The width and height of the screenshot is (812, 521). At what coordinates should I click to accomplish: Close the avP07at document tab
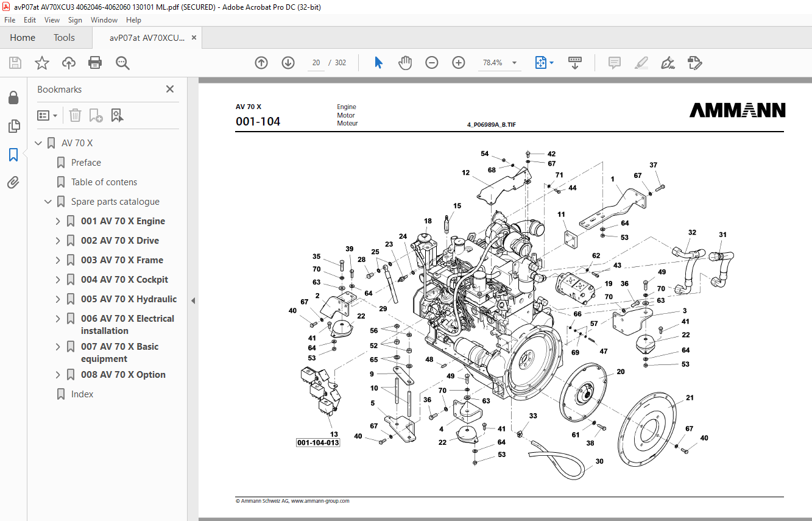click(x=194, y=38)
